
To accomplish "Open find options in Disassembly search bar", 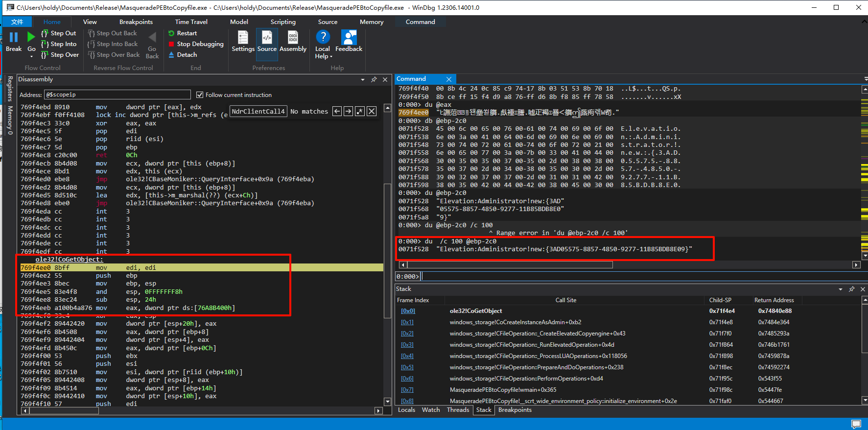I will click(x=360, y=111).
